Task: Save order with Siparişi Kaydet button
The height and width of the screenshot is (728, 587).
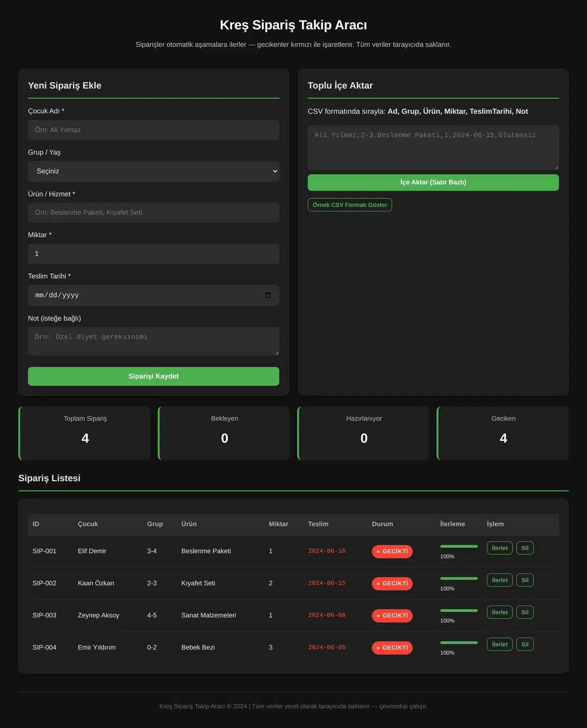Action: [x=154, y=376]
